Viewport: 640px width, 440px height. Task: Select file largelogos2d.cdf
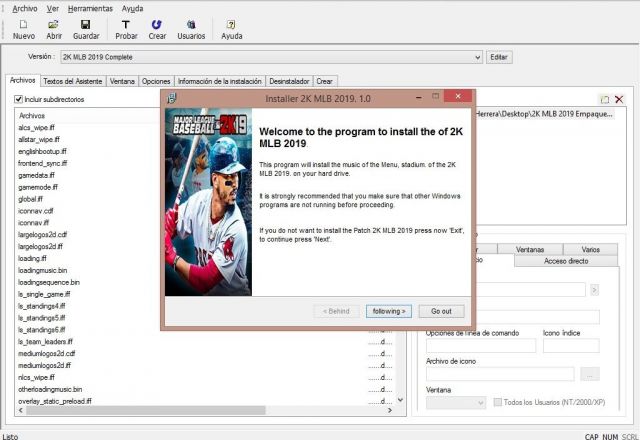42,235
